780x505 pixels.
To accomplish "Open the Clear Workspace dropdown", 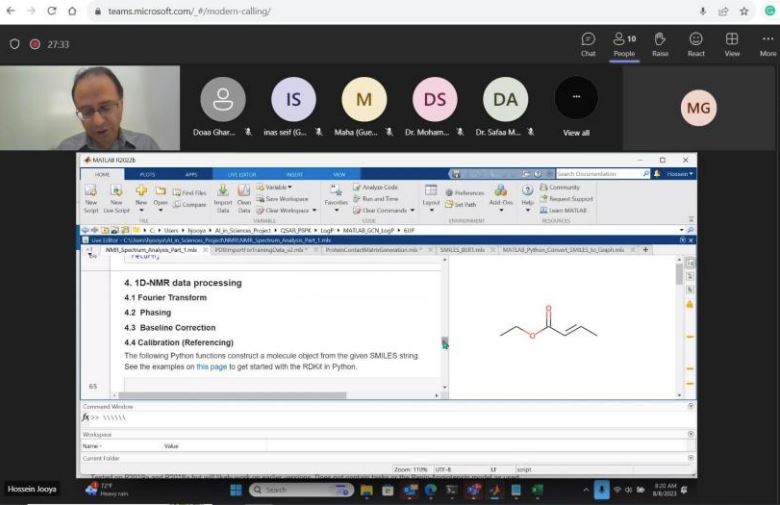I will pos(286,210).
